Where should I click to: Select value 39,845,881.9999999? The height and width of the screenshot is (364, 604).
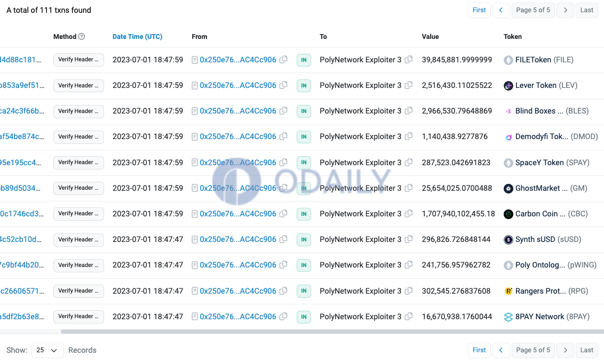coord(457,60)
